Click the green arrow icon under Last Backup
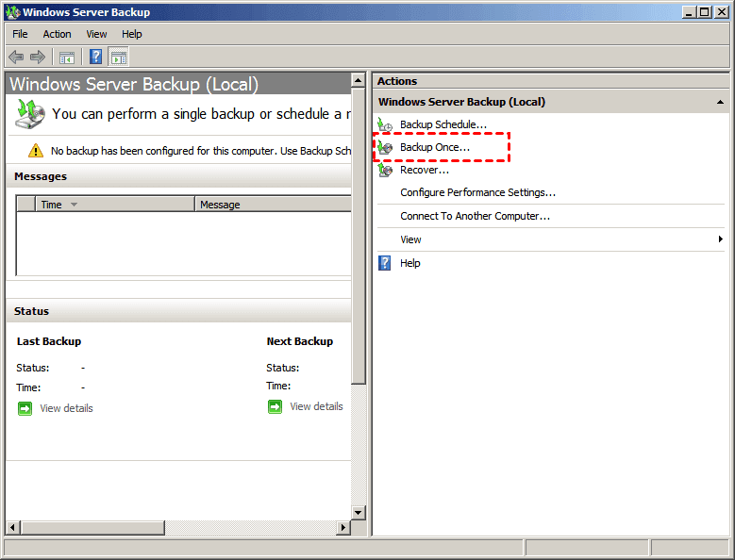The height and width of the screenshot is (560, 735). click(25, 408)
